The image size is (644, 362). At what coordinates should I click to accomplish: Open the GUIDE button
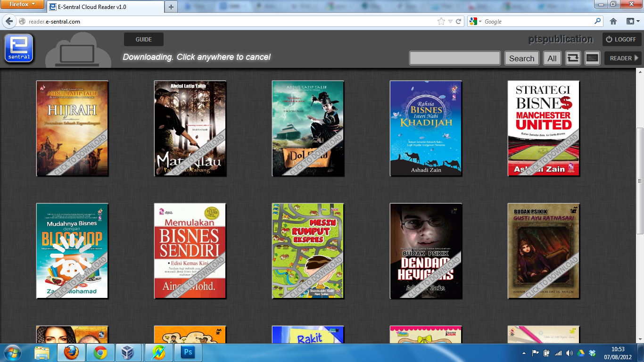(x=144, y=40)
